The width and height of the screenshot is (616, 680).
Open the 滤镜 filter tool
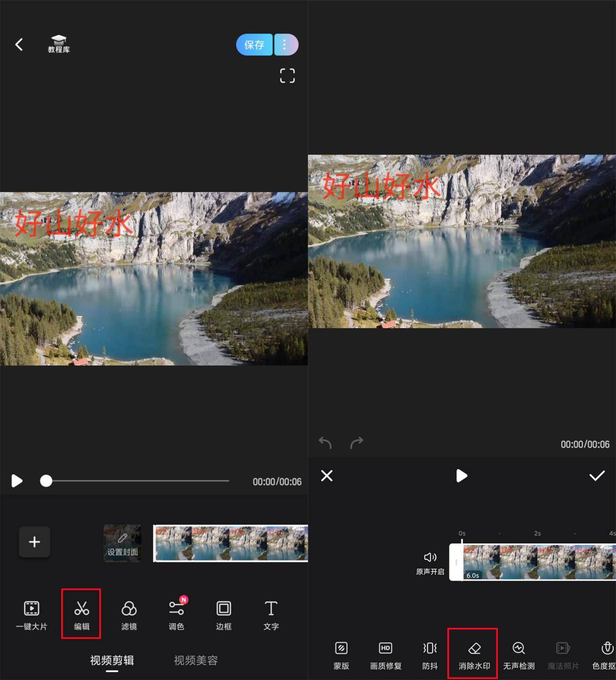[129, 614]
